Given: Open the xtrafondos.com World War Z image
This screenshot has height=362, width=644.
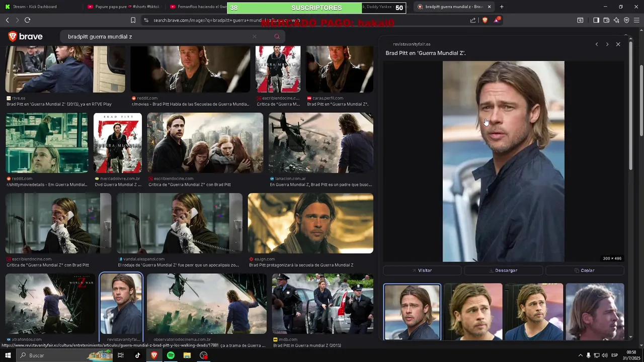Looking at the screenshot, I should 50,304.
